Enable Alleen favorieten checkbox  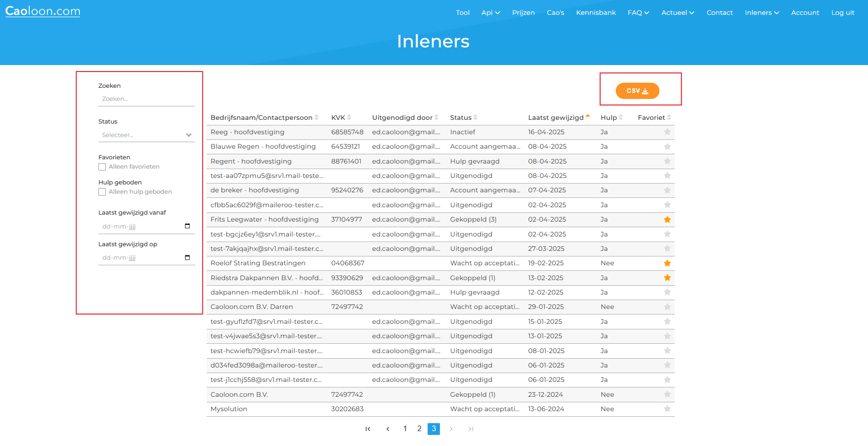pos(102,167)
